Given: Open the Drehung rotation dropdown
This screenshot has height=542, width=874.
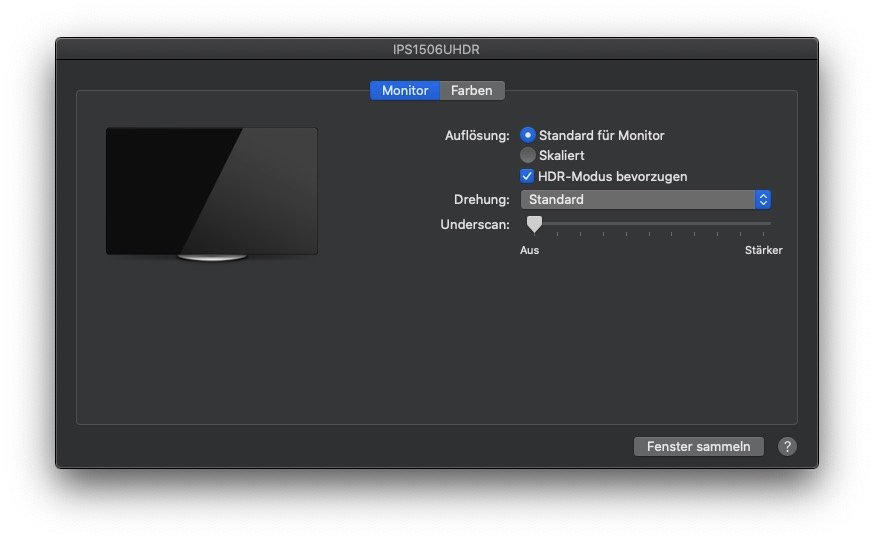Looking at the screenshot, I should (x=645, y=200).
